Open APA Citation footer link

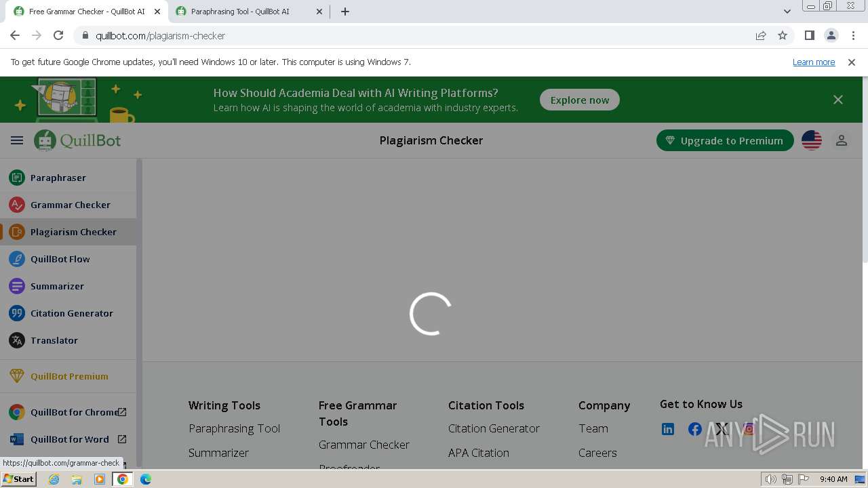pos(479,453)
